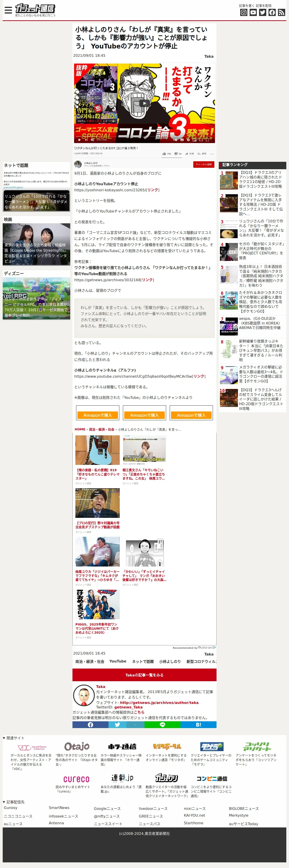Open the モリタポータル logo in related sites
Image resolution: width=289 pixels, height=868 pixels.
click(x=167, y=747)
